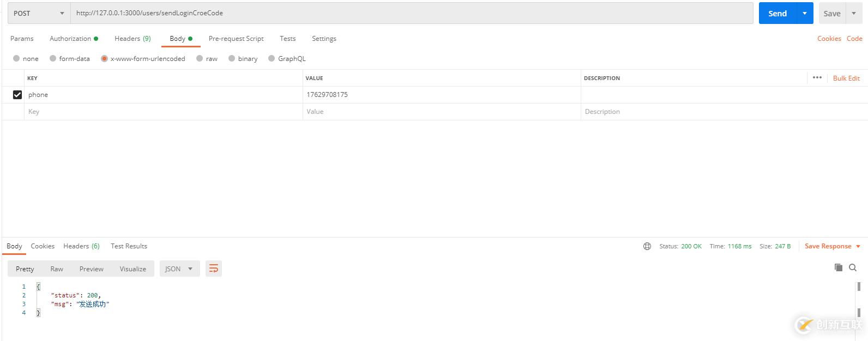Uncheck the phone parameter checkbox

pyautogui.click(x=17, y=95)
